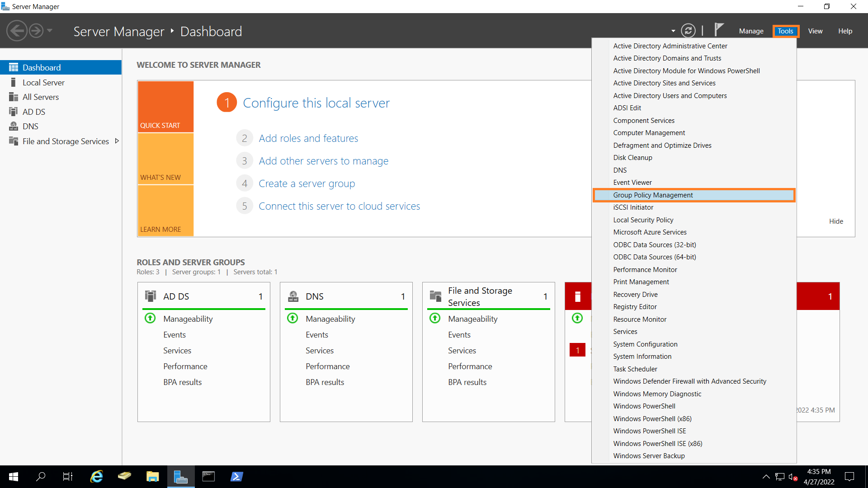Image resolution: width=868 pixels, height=488 pixels.
Task: Click Create a server group link
Action: (307, 183)
